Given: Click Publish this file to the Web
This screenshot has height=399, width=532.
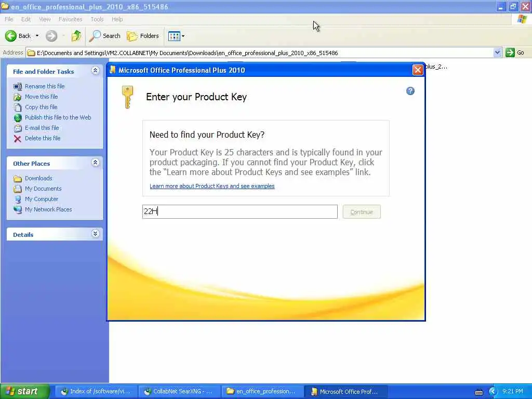Looking at the screenshot, I should click(58, 117).
